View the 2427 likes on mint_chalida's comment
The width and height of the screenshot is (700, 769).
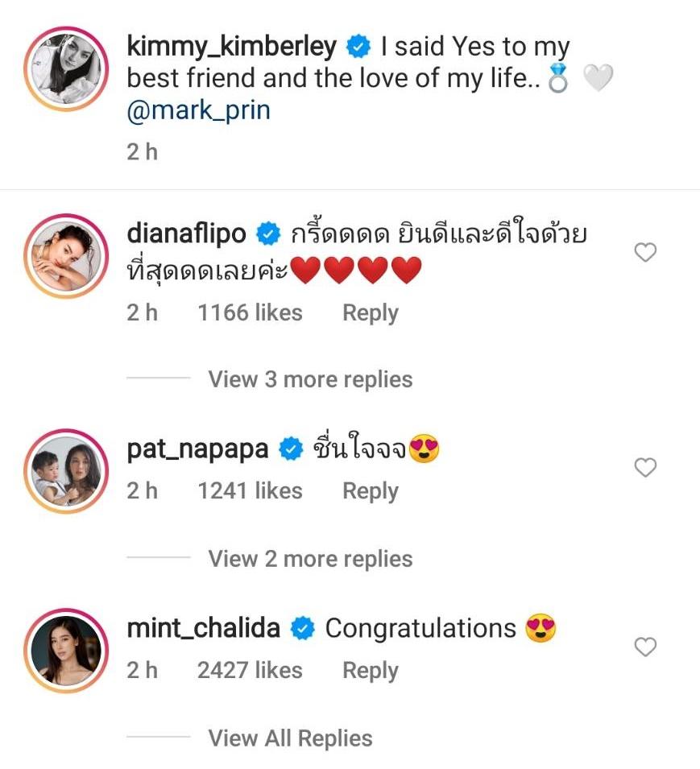click(x=250, y=670)
